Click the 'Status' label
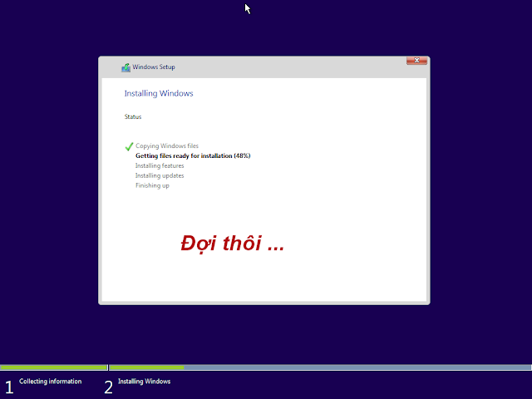 pos(133,116)
